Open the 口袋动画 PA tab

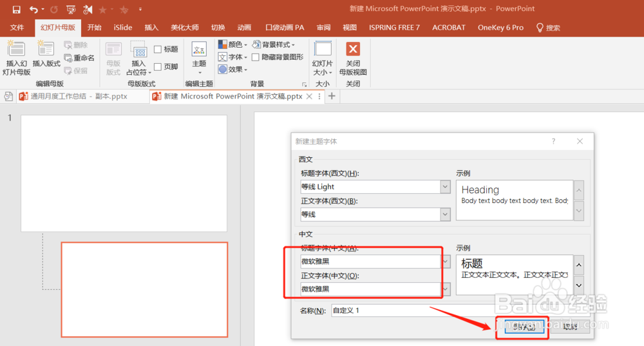pyautogui.click(x=285, y=28)
